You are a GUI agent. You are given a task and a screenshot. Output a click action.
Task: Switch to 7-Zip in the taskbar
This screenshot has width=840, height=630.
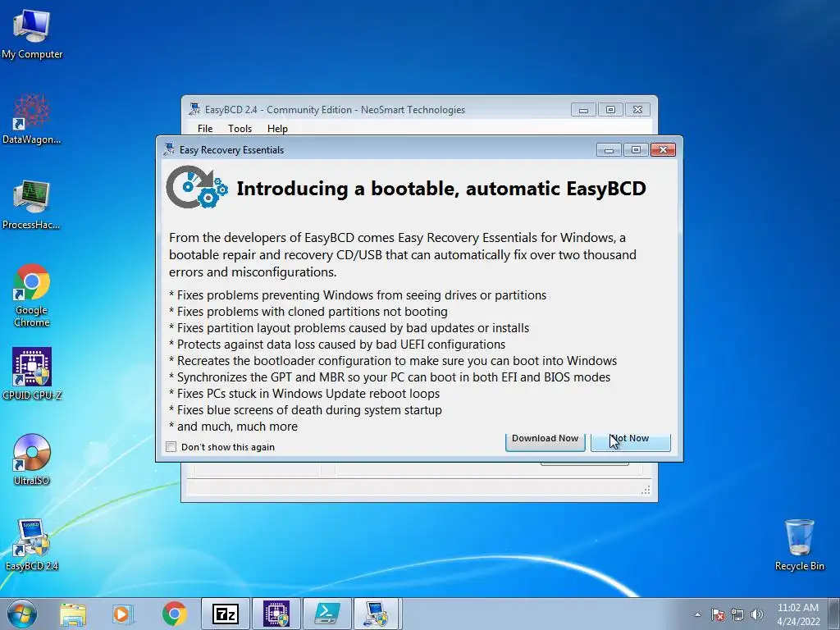coord(226,614)
